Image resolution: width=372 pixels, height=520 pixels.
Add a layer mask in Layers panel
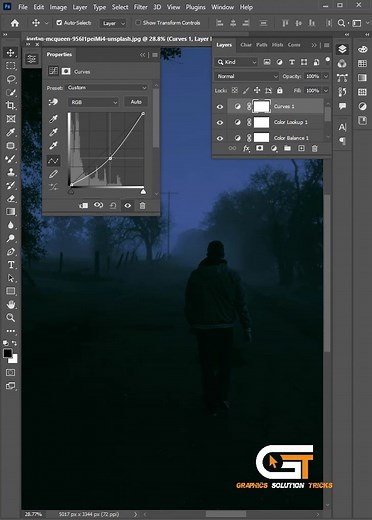click(260, 148)
